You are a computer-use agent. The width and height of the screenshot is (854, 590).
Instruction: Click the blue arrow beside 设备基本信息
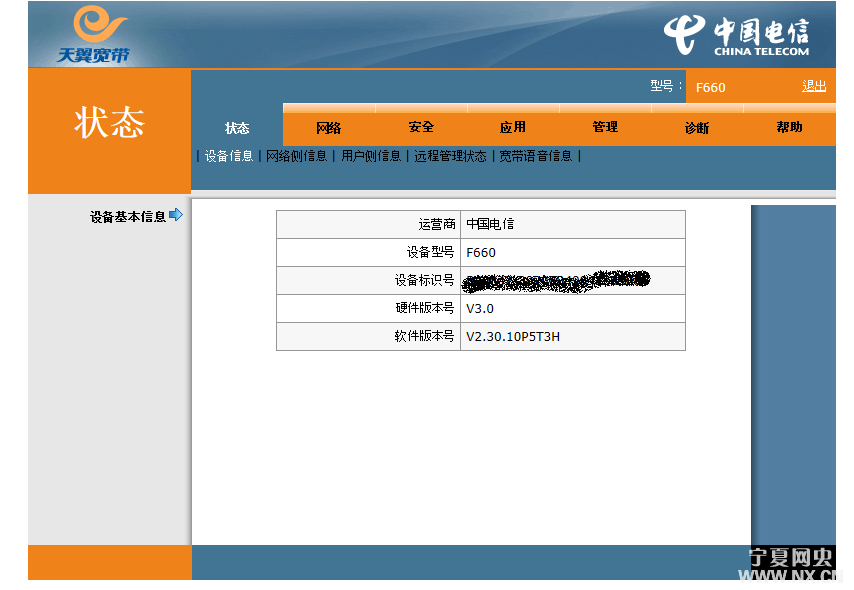175,215
